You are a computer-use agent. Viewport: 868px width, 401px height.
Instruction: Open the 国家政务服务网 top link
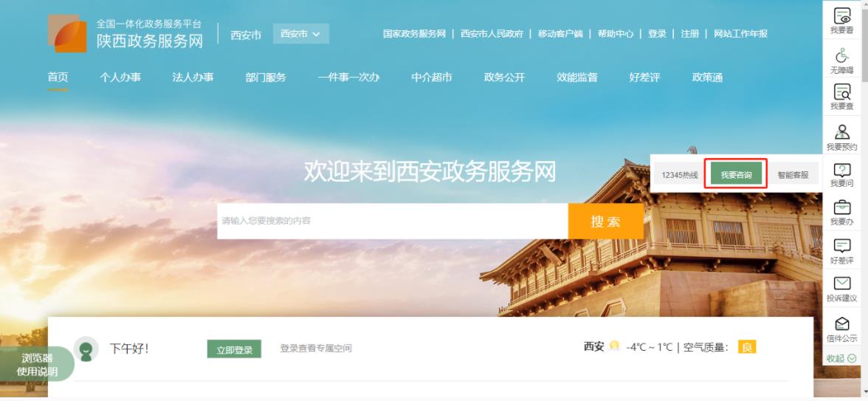coord(414,34)
